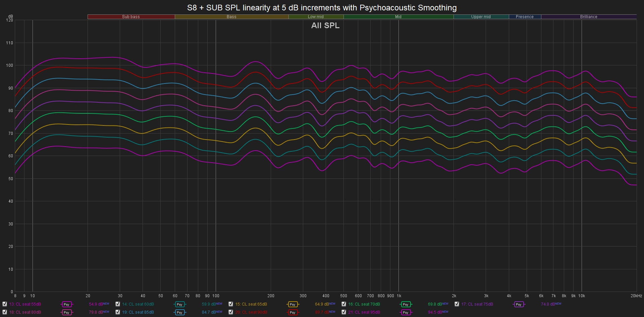Uncheck trace 17: CL seat 75dB

click(x=457, y=304)
